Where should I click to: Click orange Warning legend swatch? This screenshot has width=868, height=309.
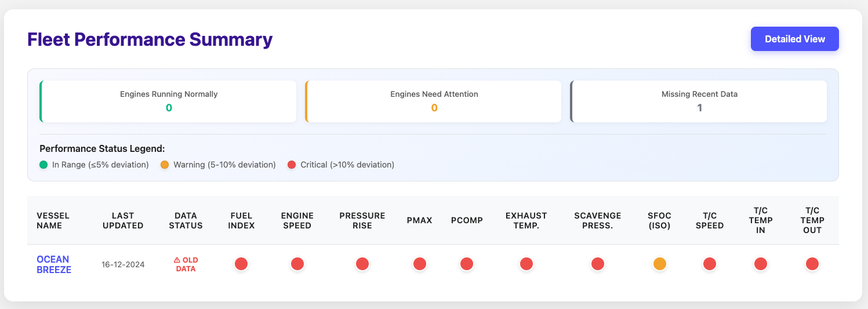pos(165,165)
